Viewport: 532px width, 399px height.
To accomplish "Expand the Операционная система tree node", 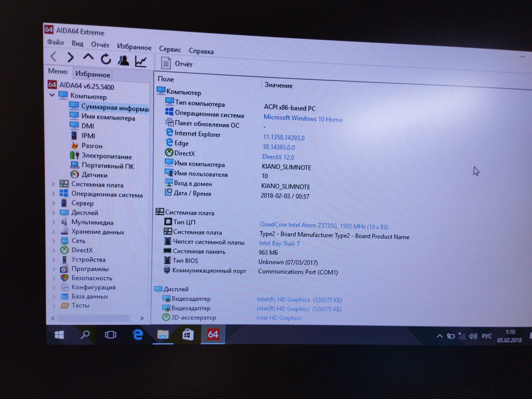I will (x=53, y=193).
